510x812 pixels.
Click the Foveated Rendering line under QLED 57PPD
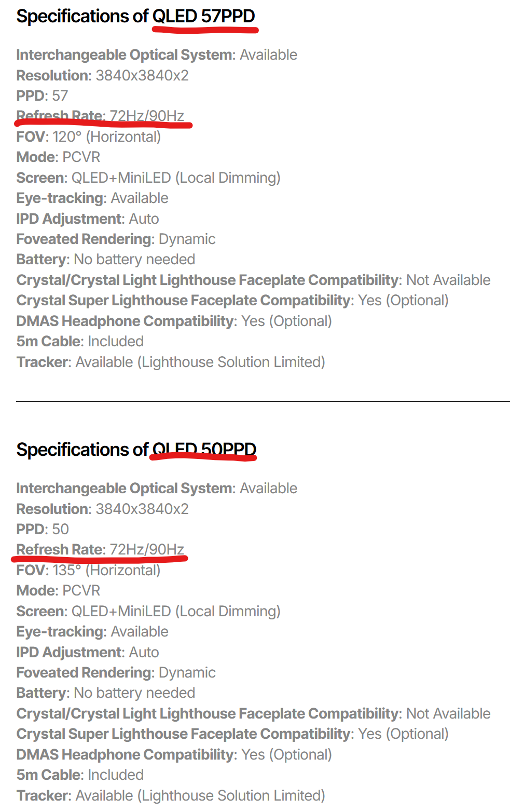tap(116, 239)
